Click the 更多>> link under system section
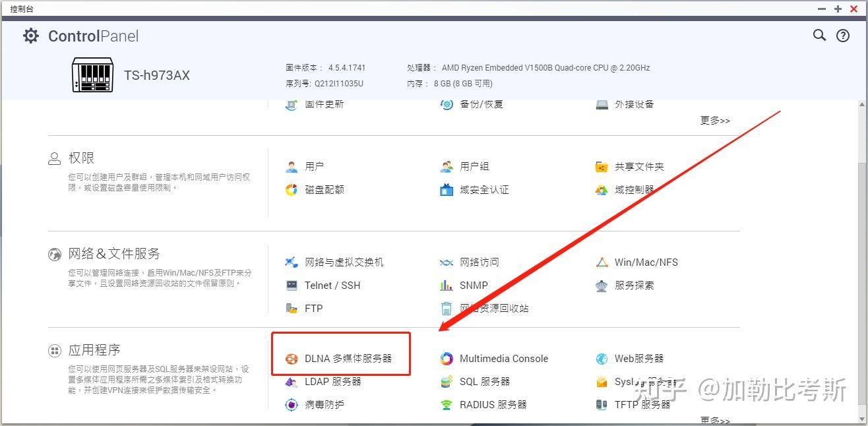868x426 pixels. pos(715,121)
